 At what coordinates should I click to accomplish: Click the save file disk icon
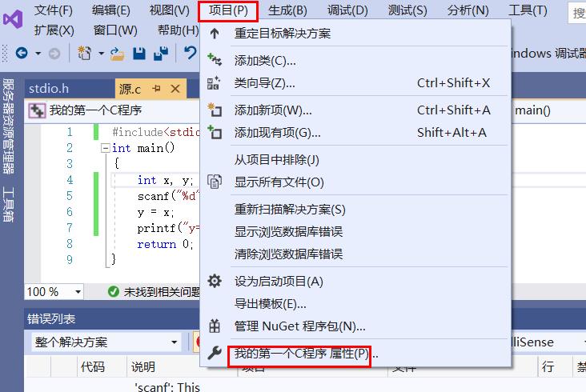click(x=139, y=54)
